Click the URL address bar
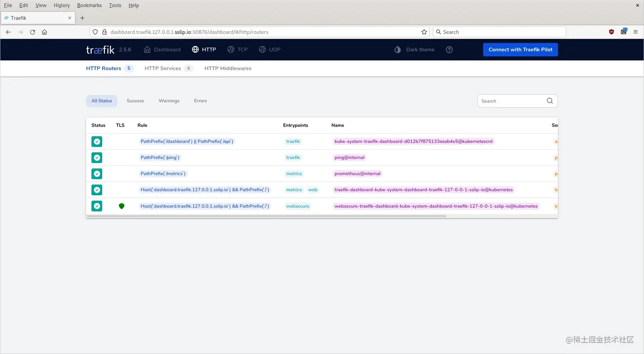The height and width of the screenshot is (354, 644). click(260, 32)
